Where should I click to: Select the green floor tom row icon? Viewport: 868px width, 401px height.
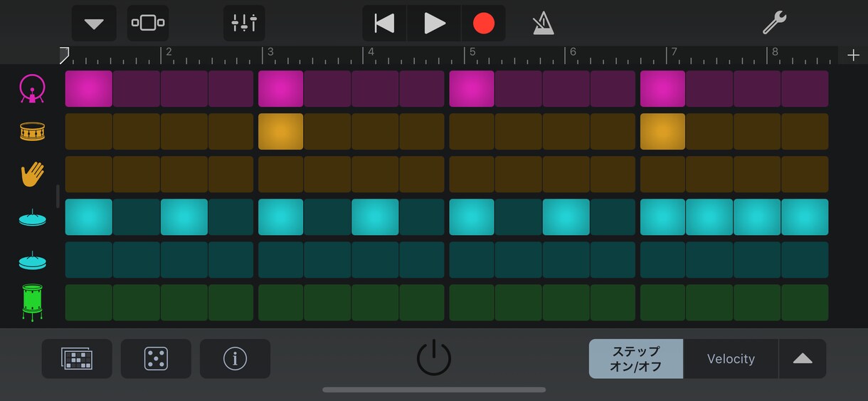(x=32, y=301)
